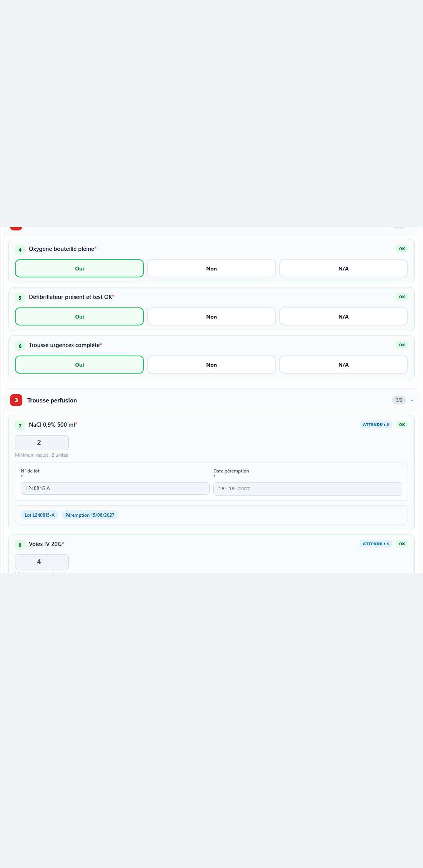Open the Date péremption field 15-06-2027
Screen dimensions: 423x868
pos(308,489)
